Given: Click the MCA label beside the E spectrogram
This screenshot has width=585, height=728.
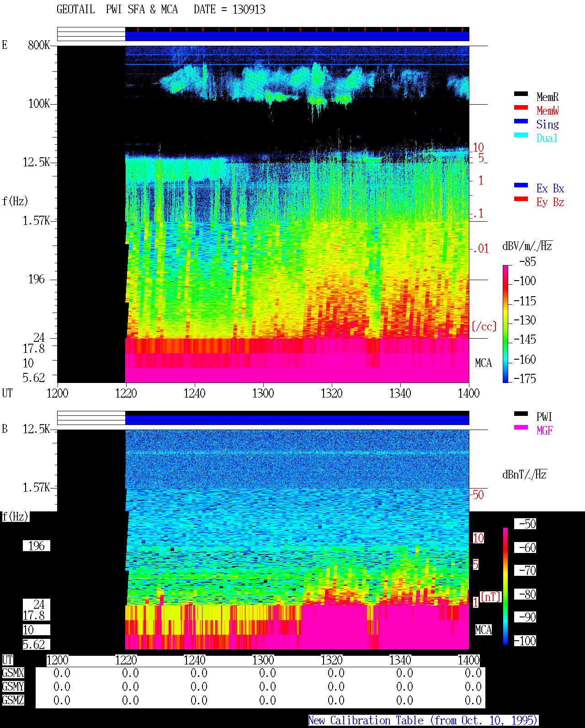Looking at the screenshot, I should click(483, 363).
